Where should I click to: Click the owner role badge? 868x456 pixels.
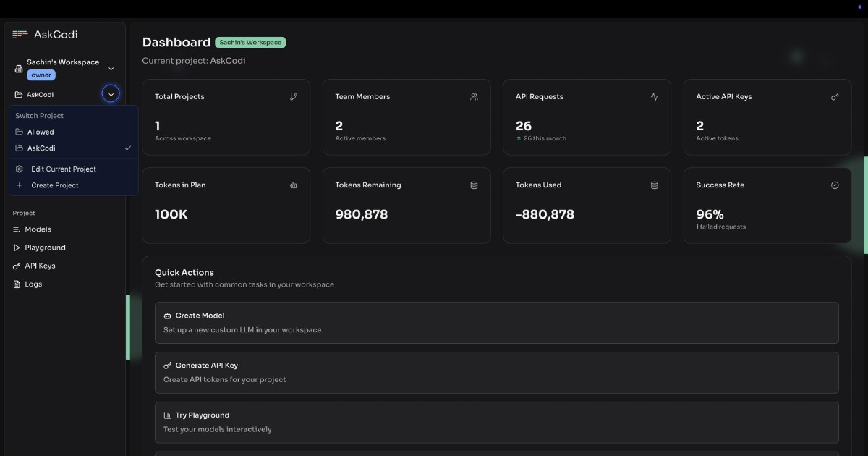(41, 75)
